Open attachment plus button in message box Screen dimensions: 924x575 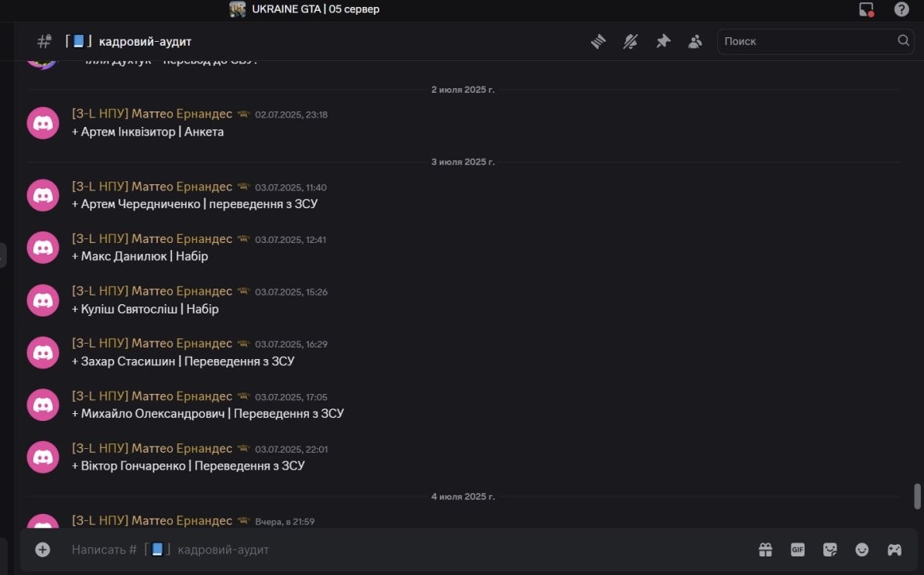[x=43, y=549]
